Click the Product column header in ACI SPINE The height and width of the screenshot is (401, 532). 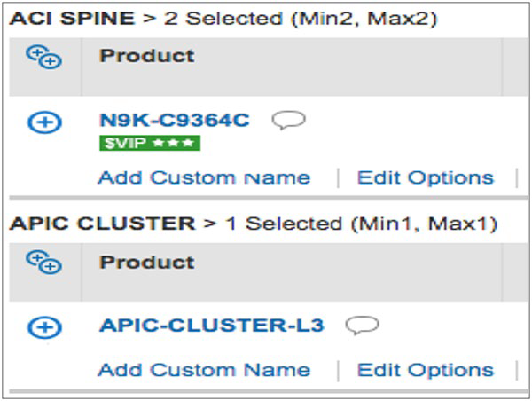coord(147,56)
